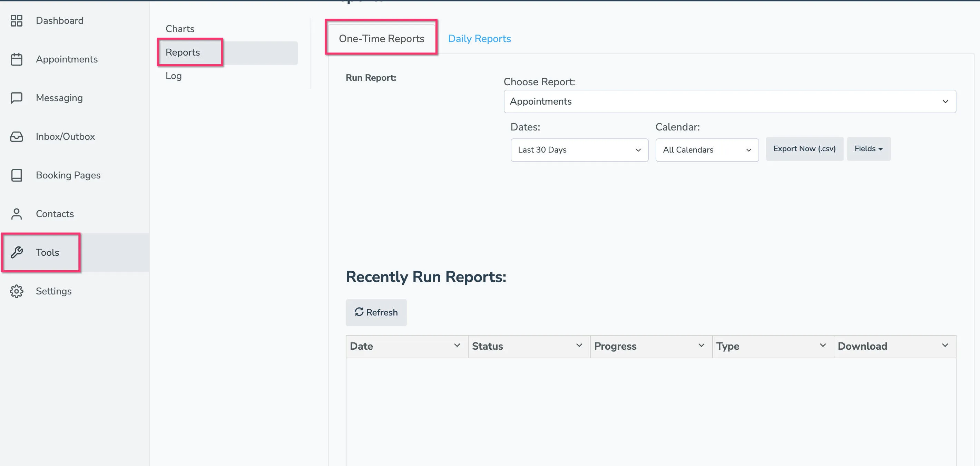Open Contacts using the person icon
This screenshot has height=466, width=980.
click(x=16, y=214)
